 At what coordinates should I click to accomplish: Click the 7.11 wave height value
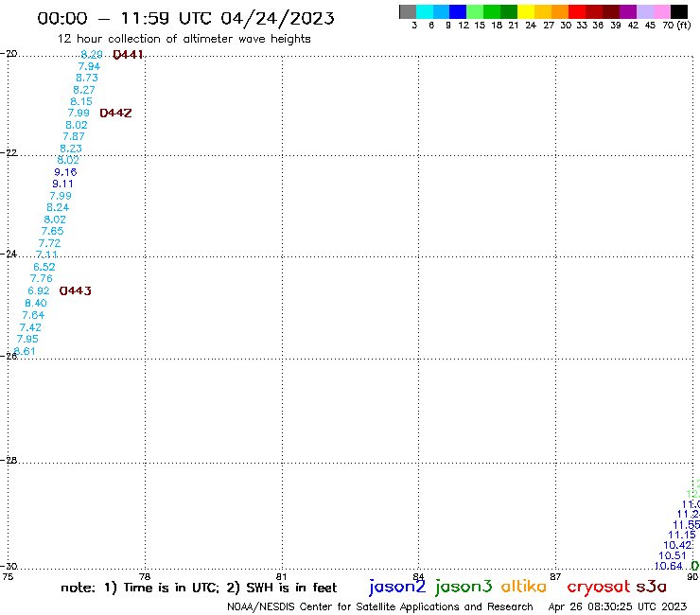46,255
